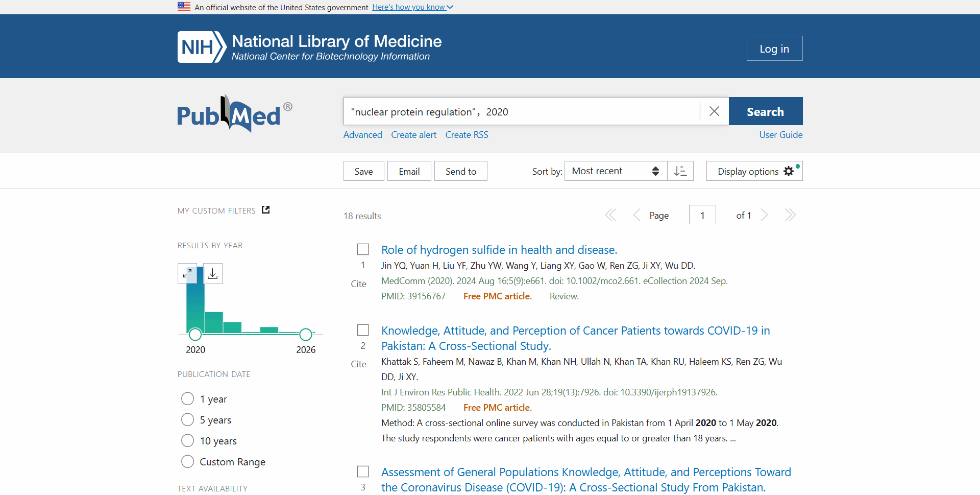The width and height of the screenshot is (980, 495).
Task: Clear the search box with the X icon
Action: tap(714, 111)
